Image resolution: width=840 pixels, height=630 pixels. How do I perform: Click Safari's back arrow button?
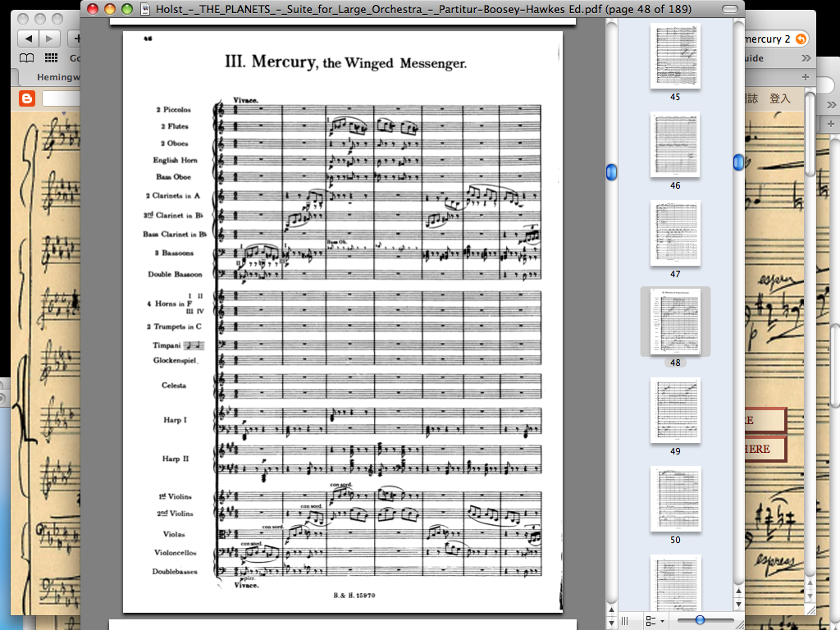coord(29,38)
